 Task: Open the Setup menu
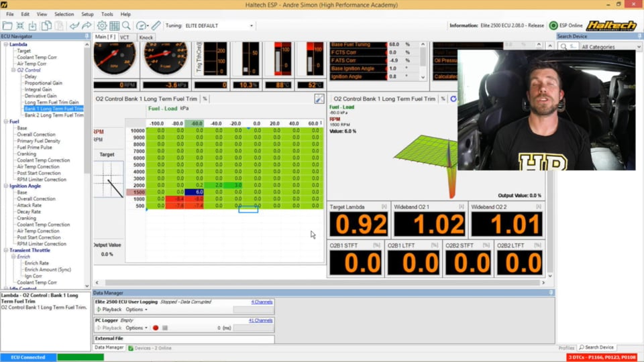pos(87,14)
